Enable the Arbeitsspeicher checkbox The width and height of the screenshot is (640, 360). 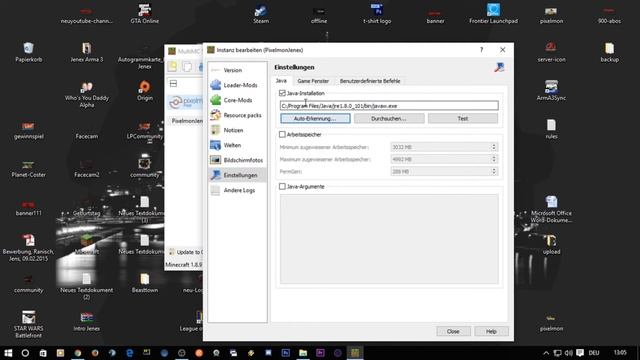[x=282, y=134]
